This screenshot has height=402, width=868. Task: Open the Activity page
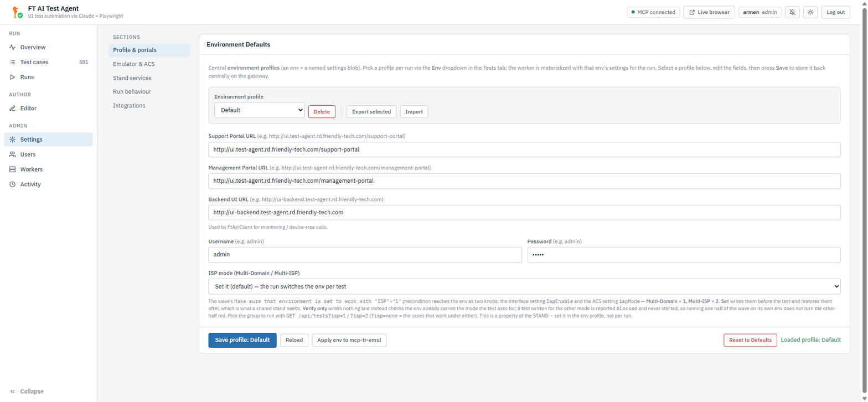tap(49, 184)
